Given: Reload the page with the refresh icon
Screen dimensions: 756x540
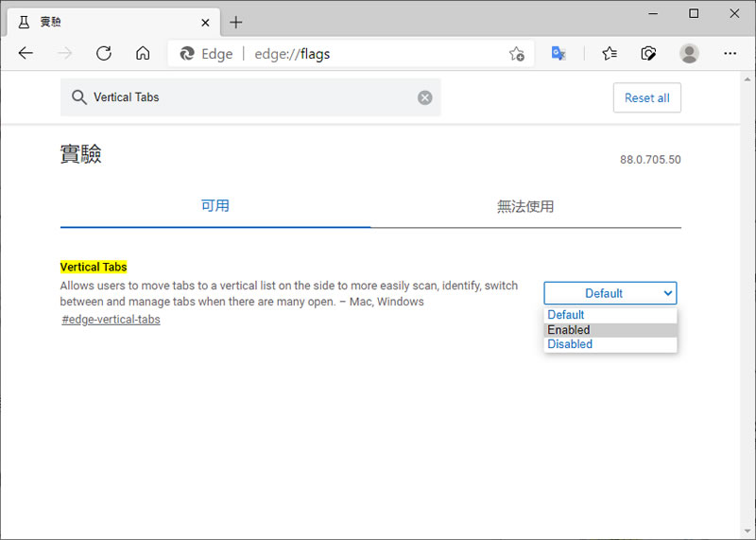Looking at the screenshot, I should pos(104,53).
